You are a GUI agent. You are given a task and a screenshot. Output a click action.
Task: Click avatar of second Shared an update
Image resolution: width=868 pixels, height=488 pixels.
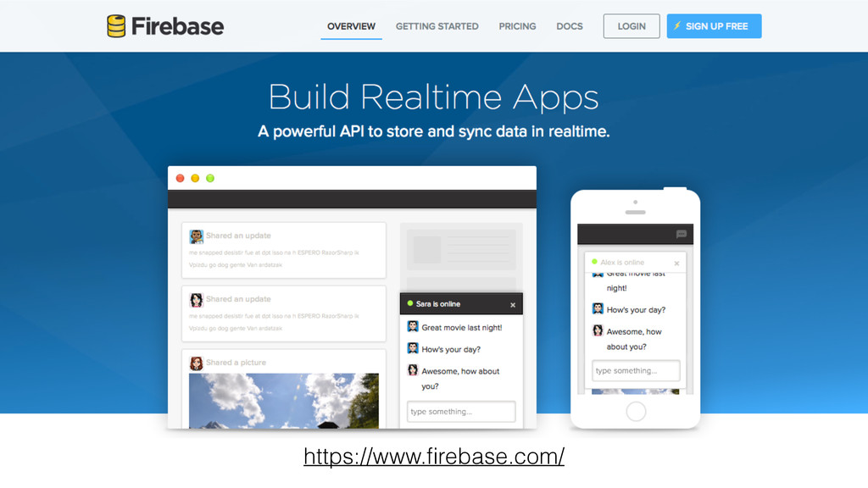click(x=196, y=300)
